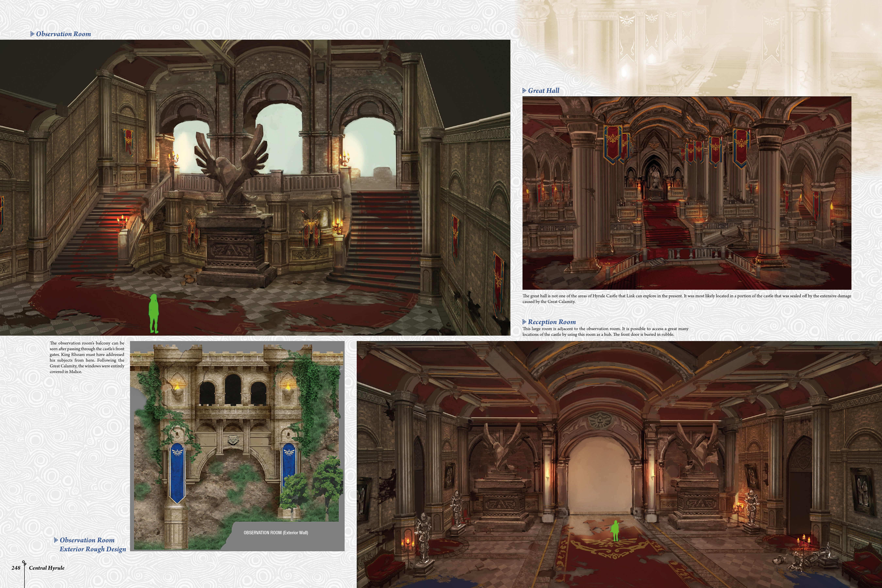Click the page number 248
Viewport: 882px width, 588px height.
(16, 568)
